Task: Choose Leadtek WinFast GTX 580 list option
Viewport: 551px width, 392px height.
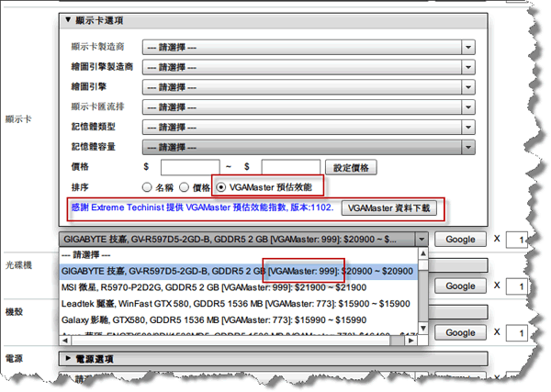Action: pos(239,304)
